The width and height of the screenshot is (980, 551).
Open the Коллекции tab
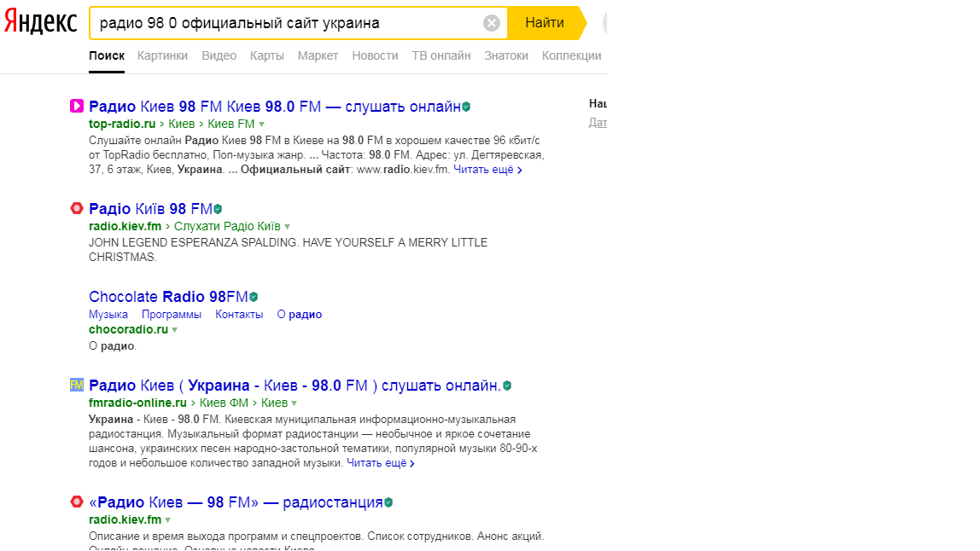point(571,55)
